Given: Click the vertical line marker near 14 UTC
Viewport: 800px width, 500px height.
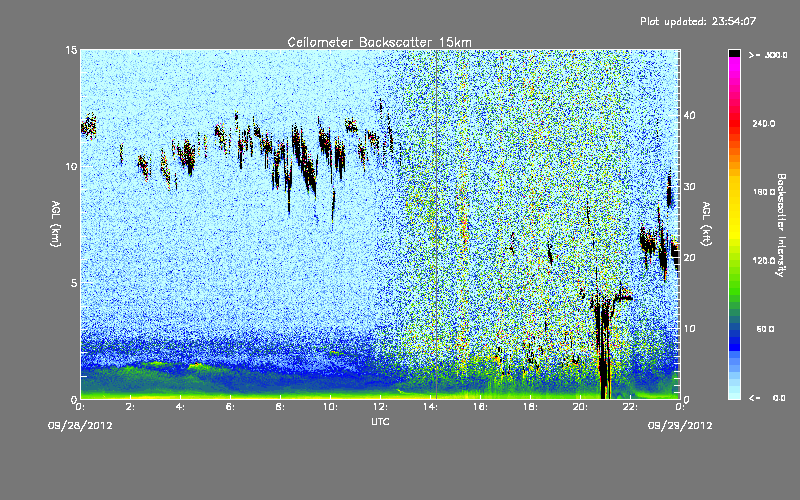Looking at the screenshot, I should (436, 224).
